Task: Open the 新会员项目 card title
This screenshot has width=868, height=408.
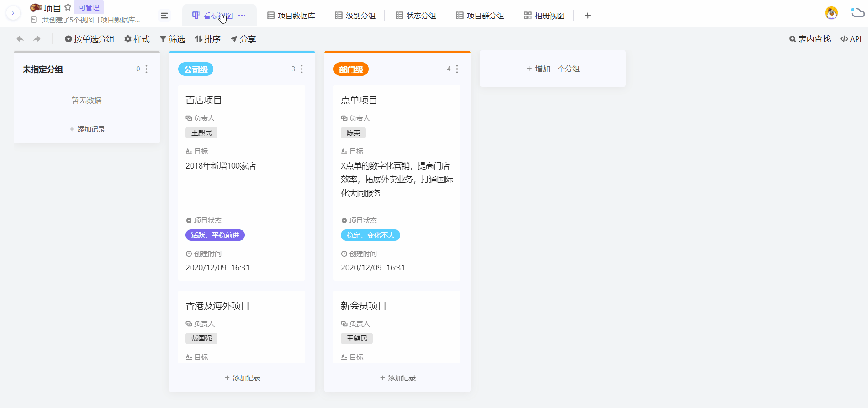Action: [x=364, y=306]
